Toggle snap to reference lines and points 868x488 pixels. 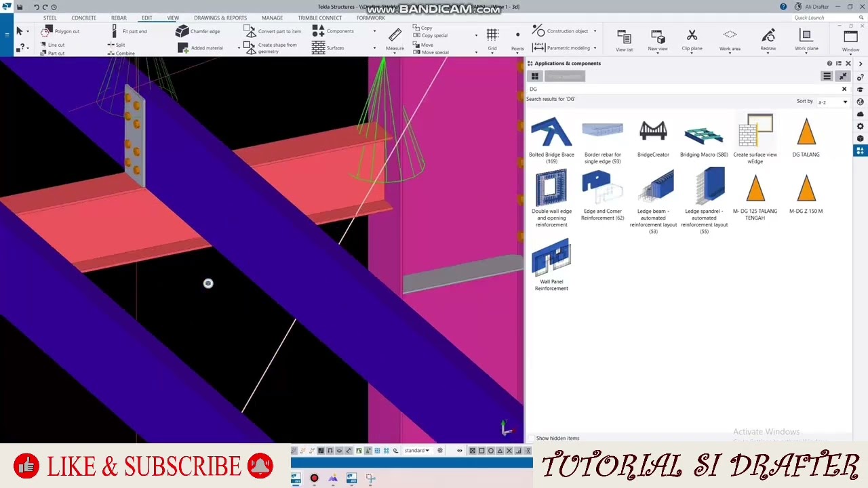point(473,451)
